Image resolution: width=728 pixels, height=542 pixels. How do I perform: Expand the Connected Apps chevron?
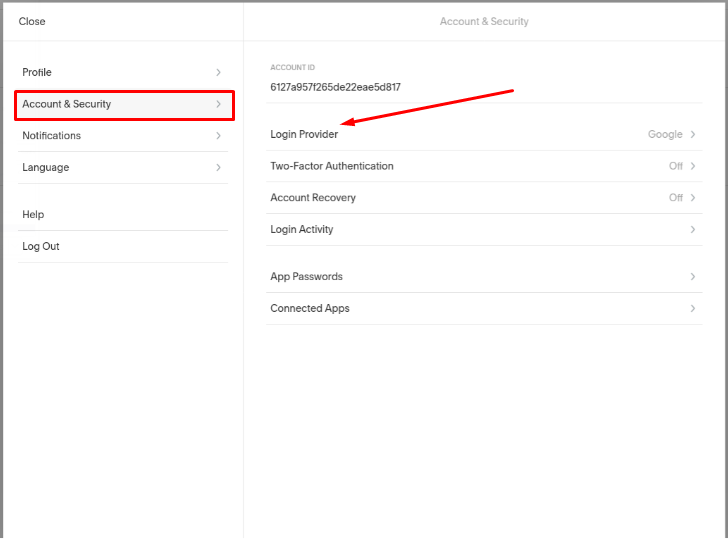click(693, 308)
